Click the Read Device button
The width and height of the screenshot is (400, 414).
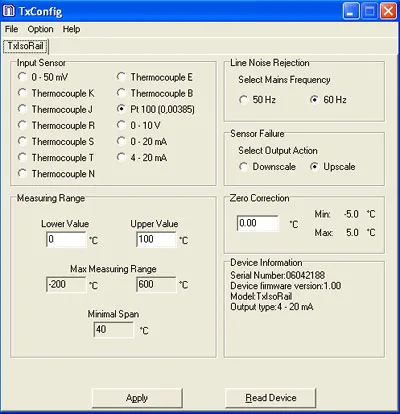271,398
